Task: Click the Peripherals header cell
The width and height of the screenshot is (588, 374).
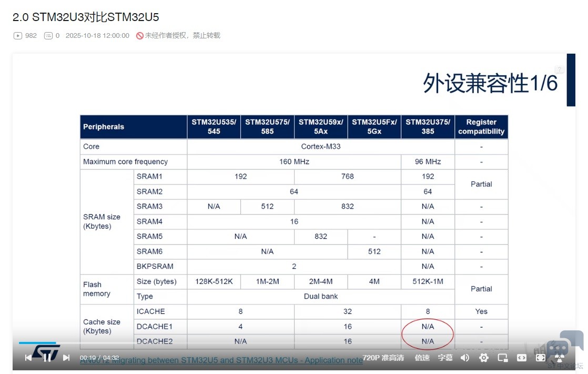Action: pyautogui.click(x=134, y=127)
